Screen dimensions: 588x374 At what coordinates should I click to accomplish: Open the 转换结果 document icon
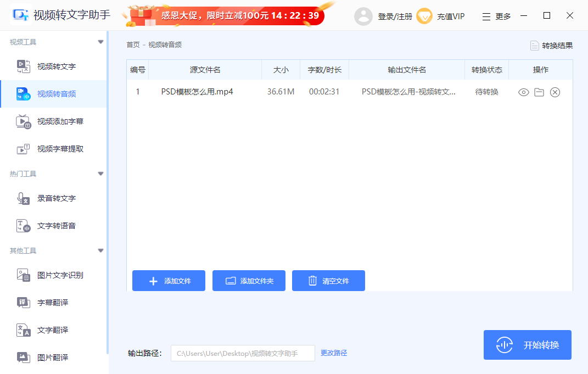(x=534, y=46)
